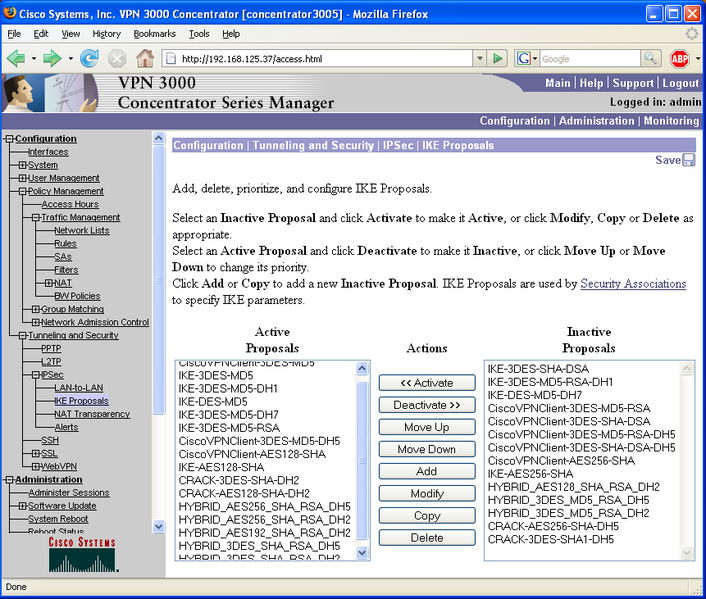The height and width of the screenshot is (599, 706).
Task: Reload the page with the refresh icon
Action: coord(89,59)
